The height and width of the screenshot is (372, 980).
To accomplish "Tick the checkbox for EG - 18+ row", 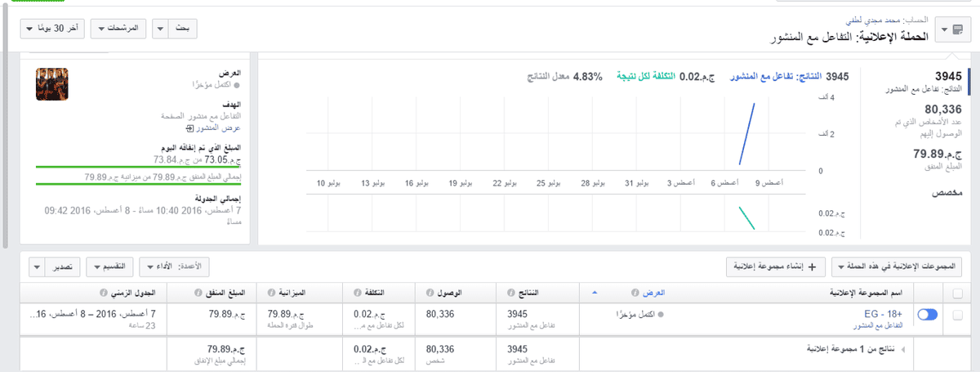I will point(957,315).
